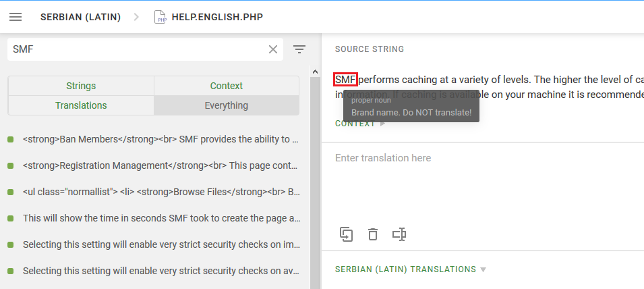Viewport: 644px width, 289px height.
Task: Collapse the Serbian (Latin) Translations section
Action: pyautogui.click(x=410, y=269)
